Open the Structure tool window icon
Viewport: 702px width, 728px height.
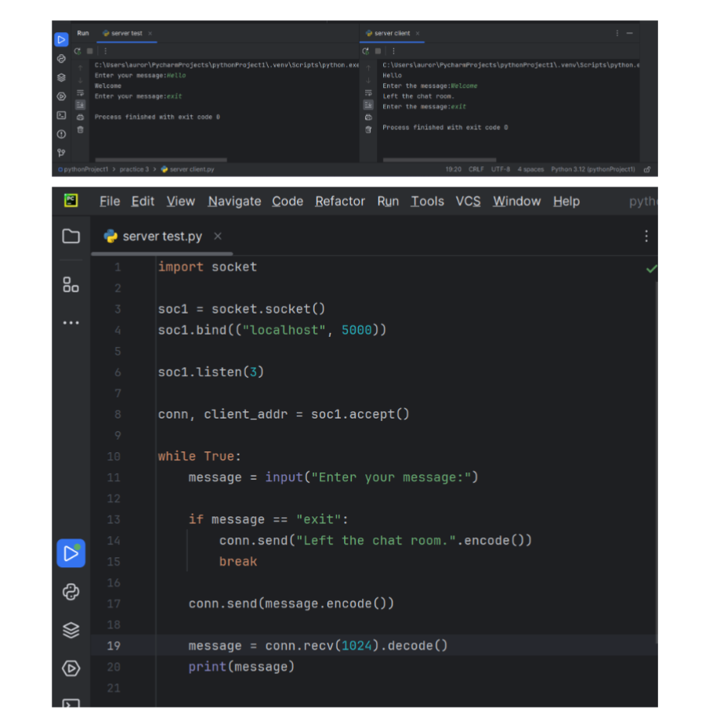71,284
